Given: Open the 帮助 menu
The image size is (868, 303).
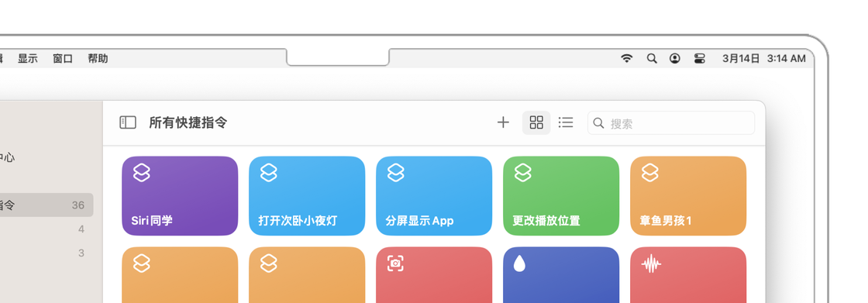Looking at the screenshot, I should (x=98, y=58).
